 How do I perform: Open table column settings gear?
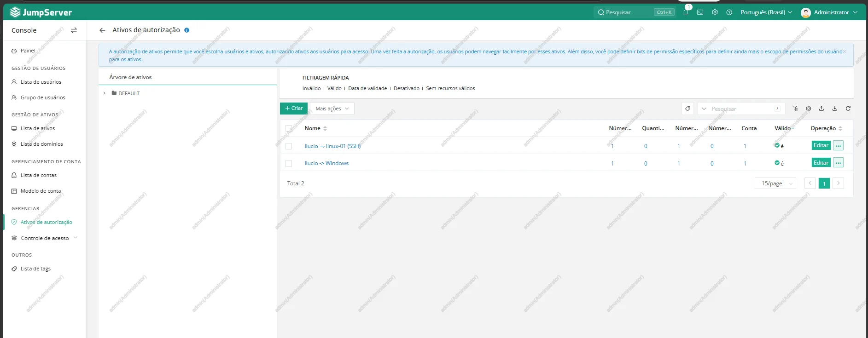point(808,109)
